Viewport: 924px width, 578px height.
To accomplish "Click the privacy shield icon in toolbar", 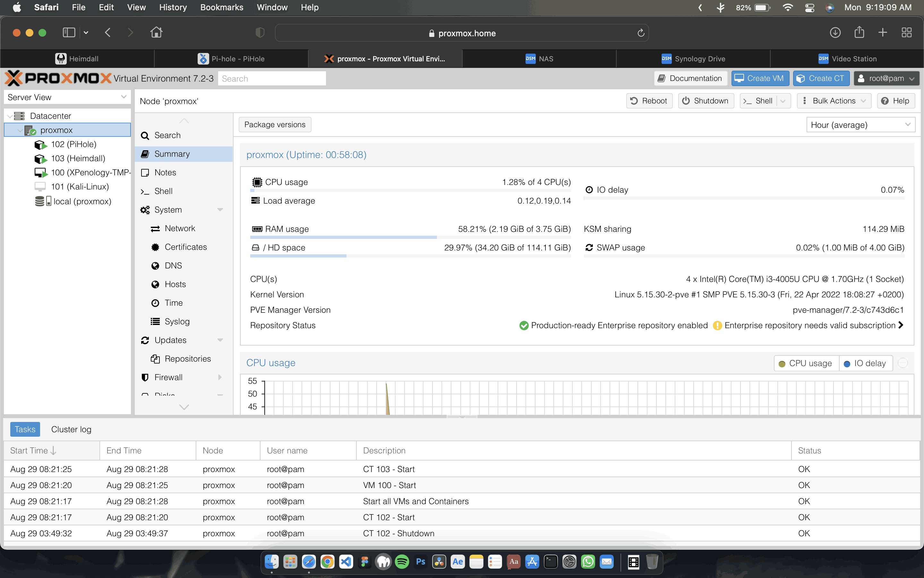I will point(260,33).
